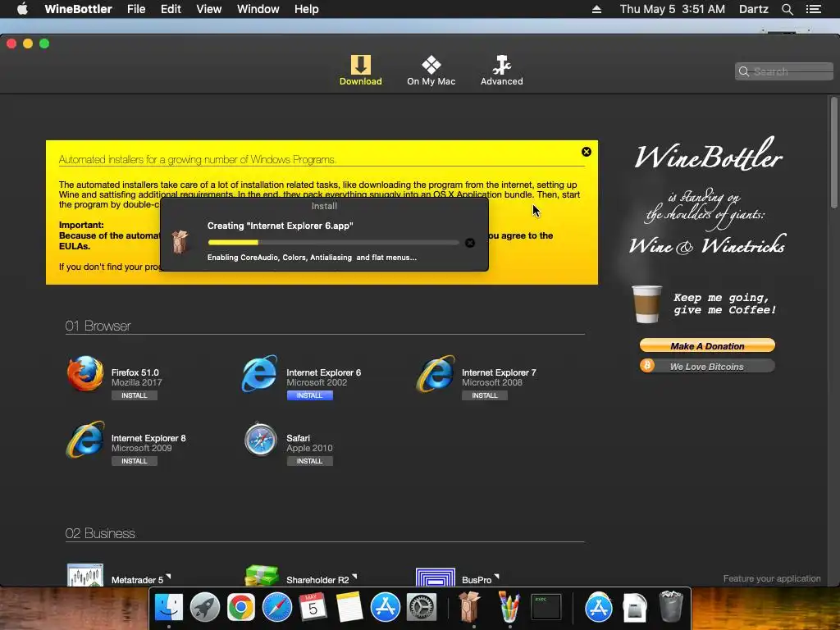Install Internet Explorer 7
The height and width of the screenshot is (630, 840).
485,395
